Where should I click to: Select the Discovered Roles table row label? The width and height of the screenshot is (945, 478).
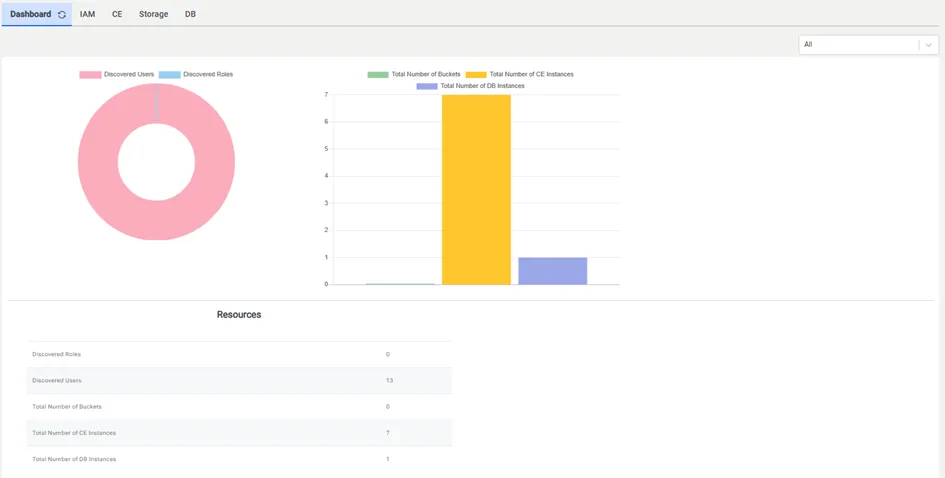click(x=56, y=354)
